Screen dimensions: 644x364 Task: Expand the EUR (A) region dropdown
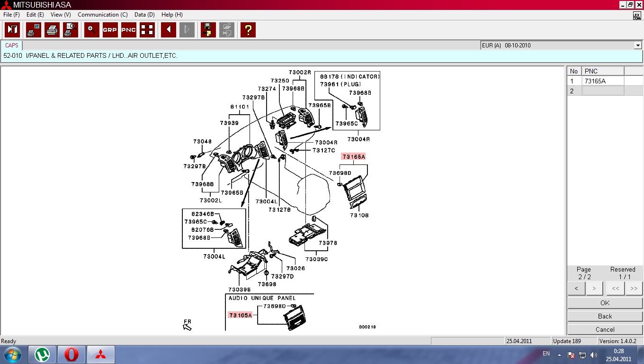637,45
